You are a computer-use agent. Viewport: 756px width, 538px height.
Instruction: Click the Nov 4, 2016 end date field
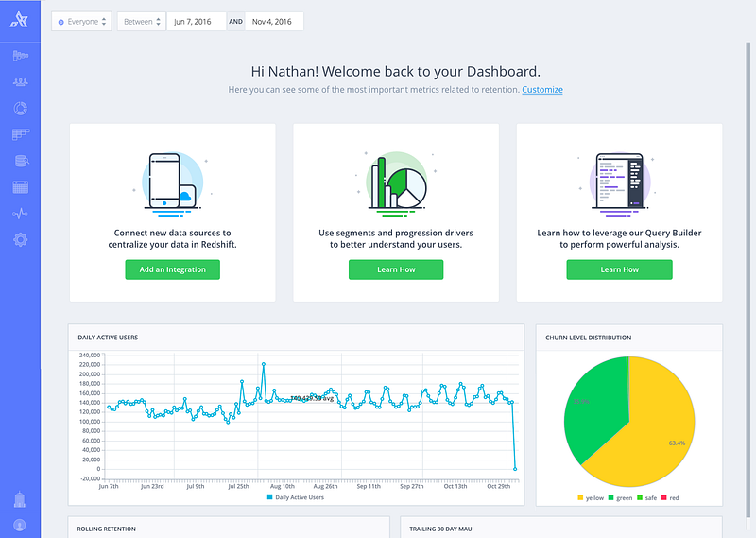point(274,22)
